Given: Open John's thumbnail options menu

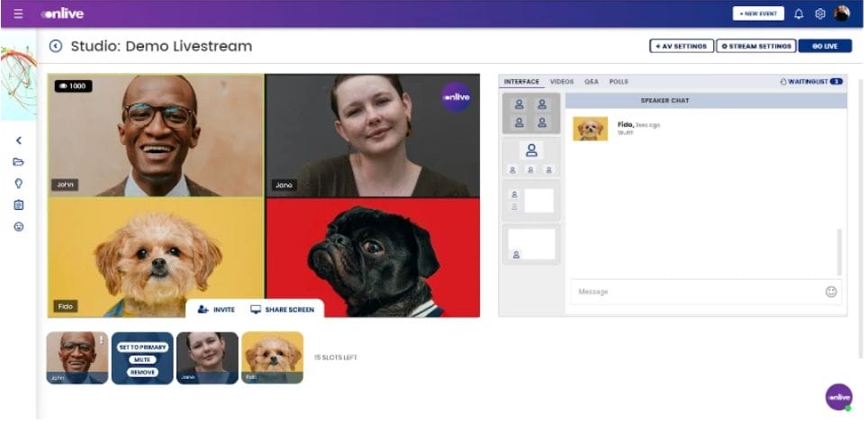Looking at the screenshot, I should 102,340.
